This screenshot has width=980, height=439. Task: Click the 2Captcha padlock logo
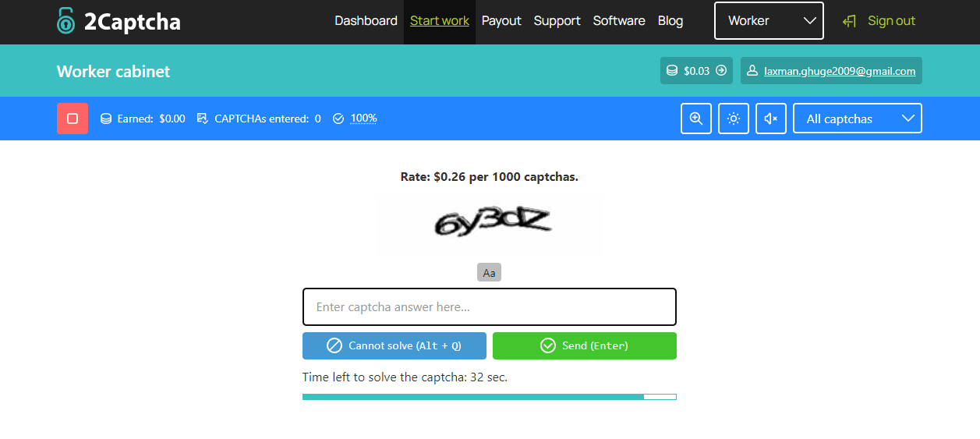tap(65, 21)
